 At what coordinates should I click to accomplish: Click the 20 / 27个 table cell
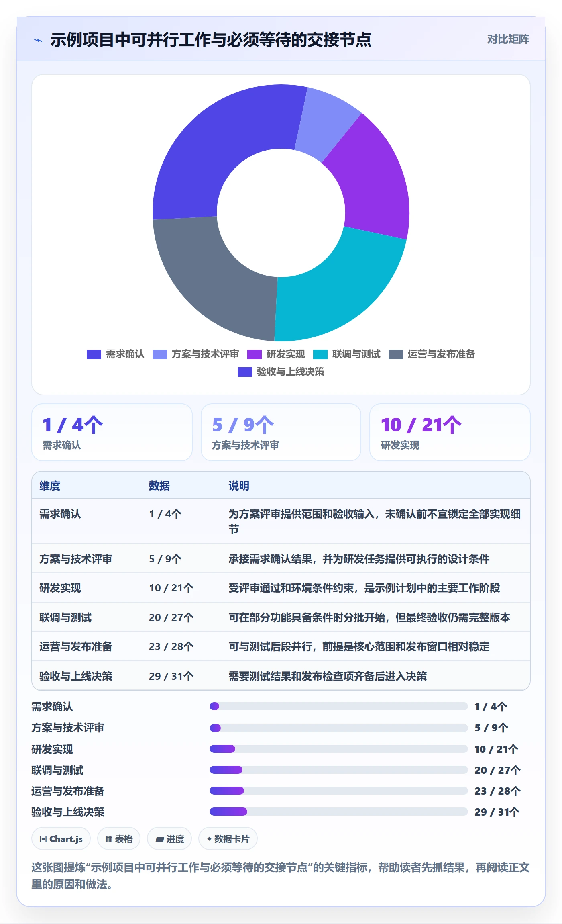(x=171, y=617)
